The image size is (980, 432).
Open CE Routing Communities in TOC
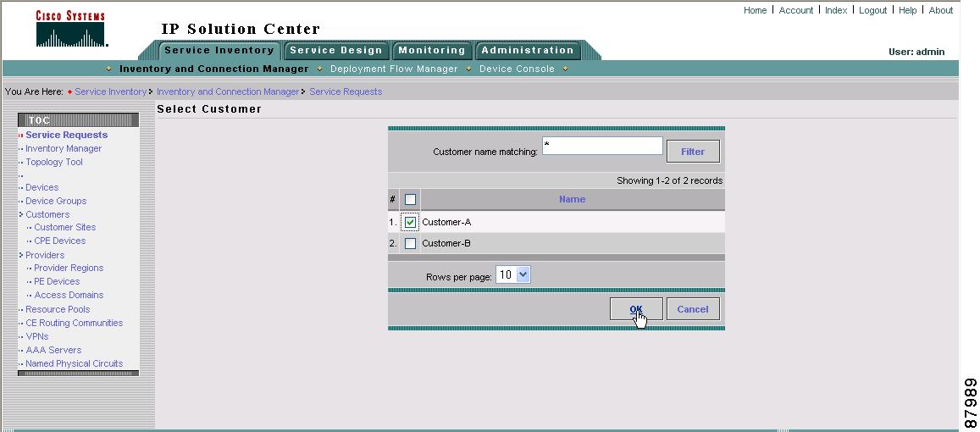tap(74, 324)
